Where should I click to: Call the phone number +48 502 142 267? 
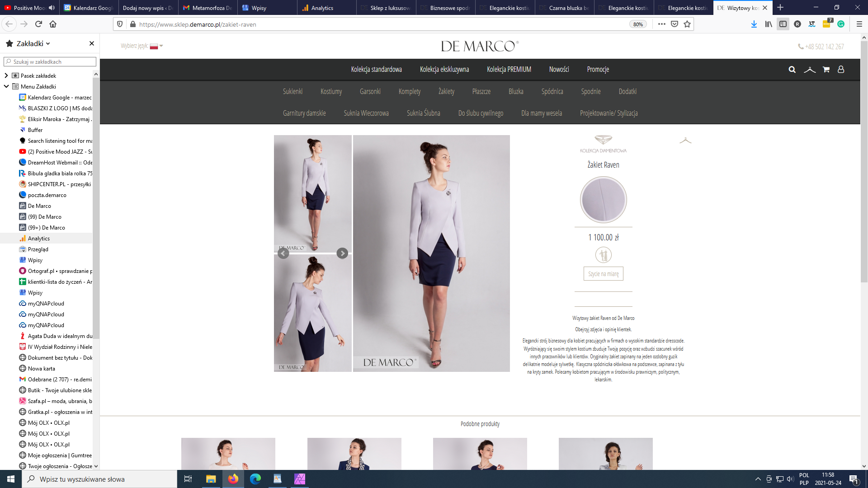coord(821,47)
